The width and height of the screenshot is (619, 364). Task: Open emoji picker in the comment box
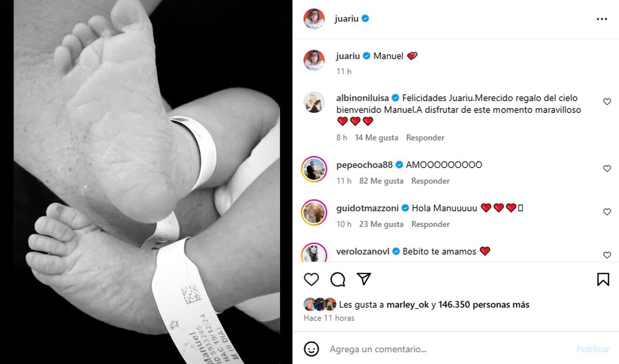click(311, 349)
